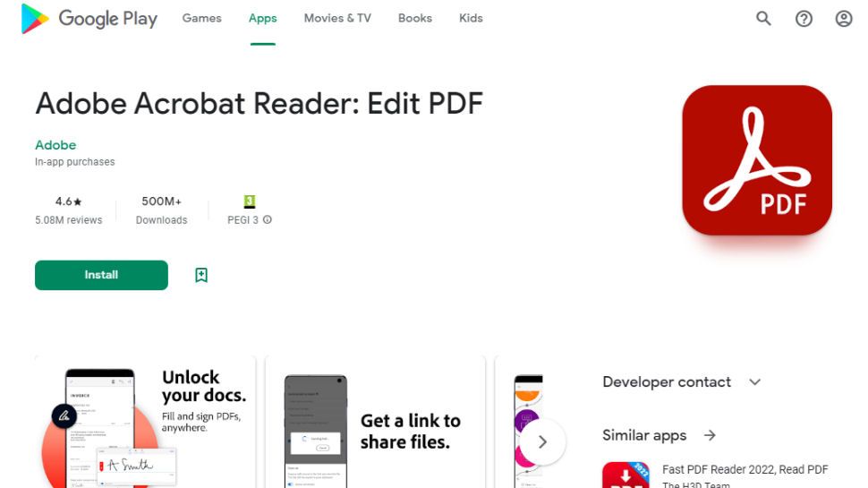Open the Help center question mark icon
This screenshot has height=488, width=868.
coord(804,19)
